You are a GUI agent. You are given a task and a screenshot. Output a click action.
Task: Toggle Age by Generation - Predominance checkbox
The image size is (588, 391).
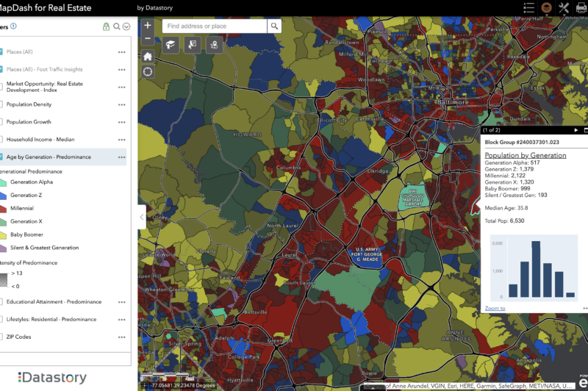pos(1,157)
